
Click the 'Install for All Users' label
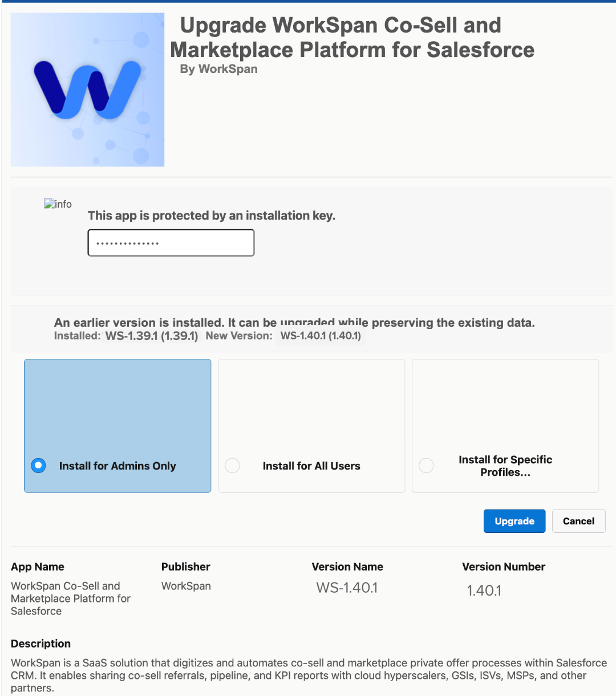click(311, 466)
